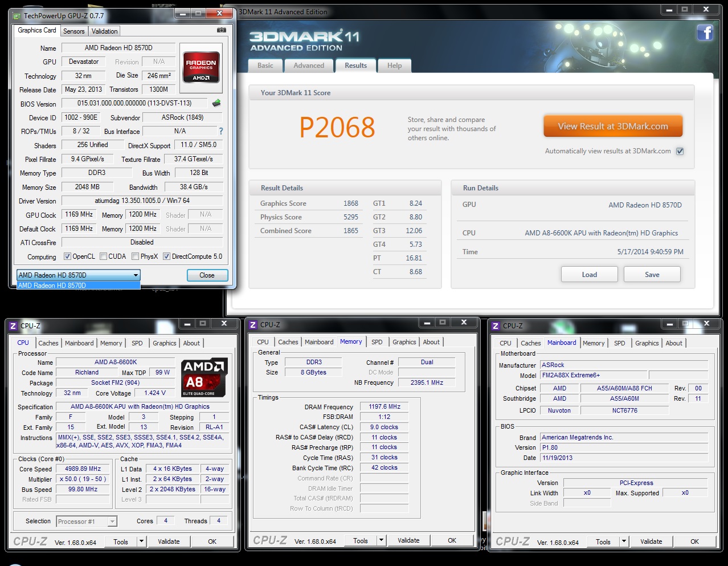
Task: Open the Help tab in 3DMark 11
Action: click(395, 66)
